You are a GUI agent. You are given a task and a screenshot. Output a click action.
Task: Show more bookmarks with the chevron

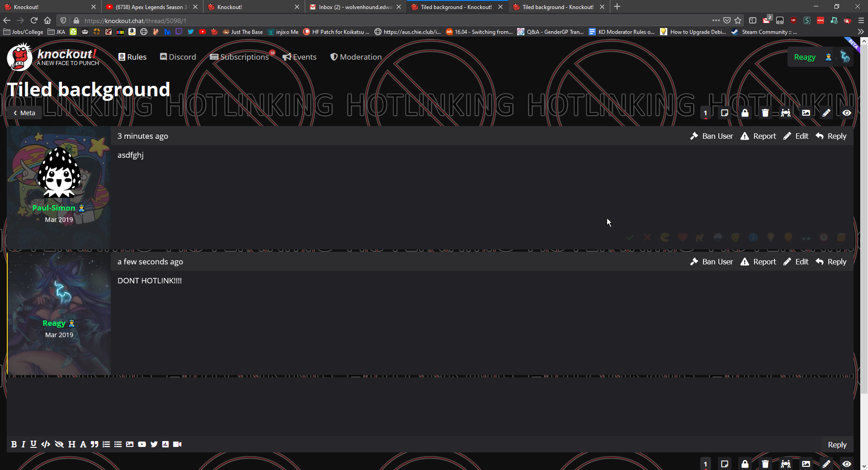coord(861,32)
